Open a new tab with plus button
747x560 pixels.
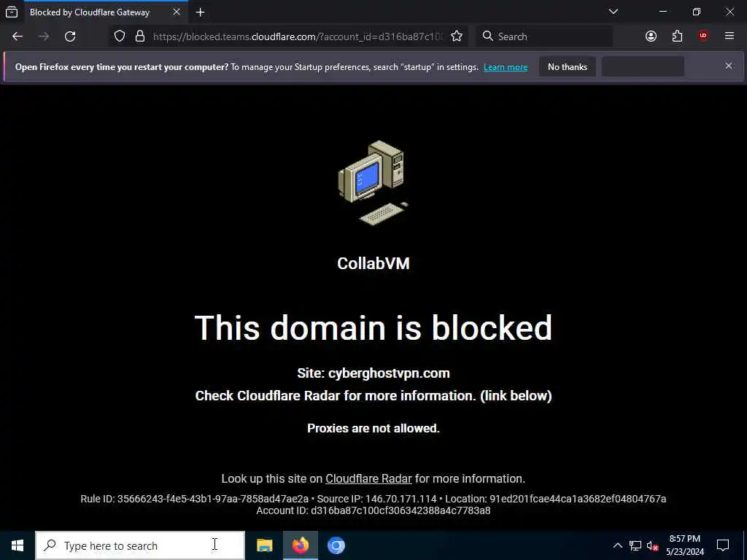(x=200, y=12)
